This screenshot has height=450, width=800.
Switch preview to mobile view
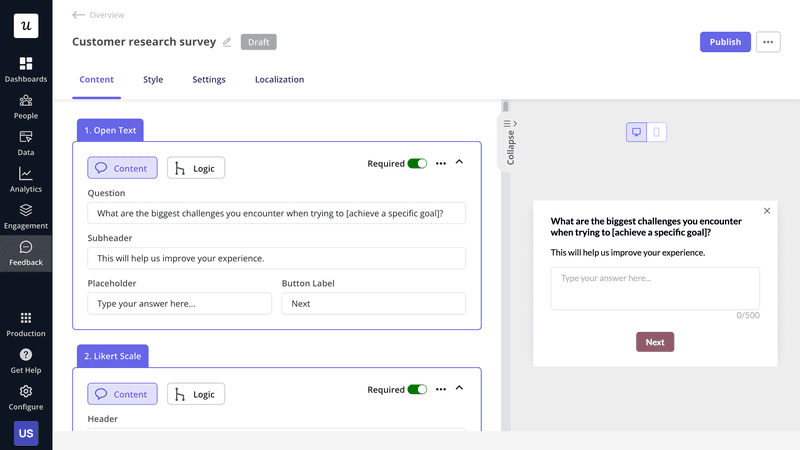(657, 132)
